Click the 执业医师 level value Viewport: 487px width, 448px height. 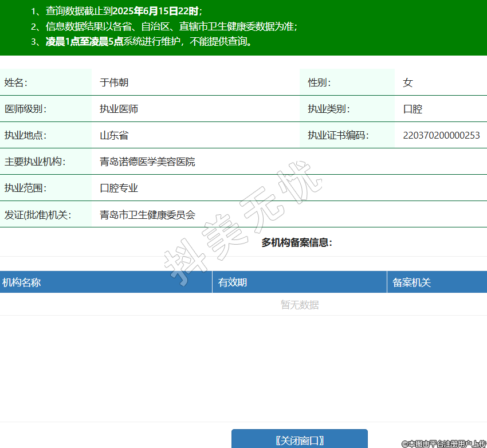[x=119, y=109]
